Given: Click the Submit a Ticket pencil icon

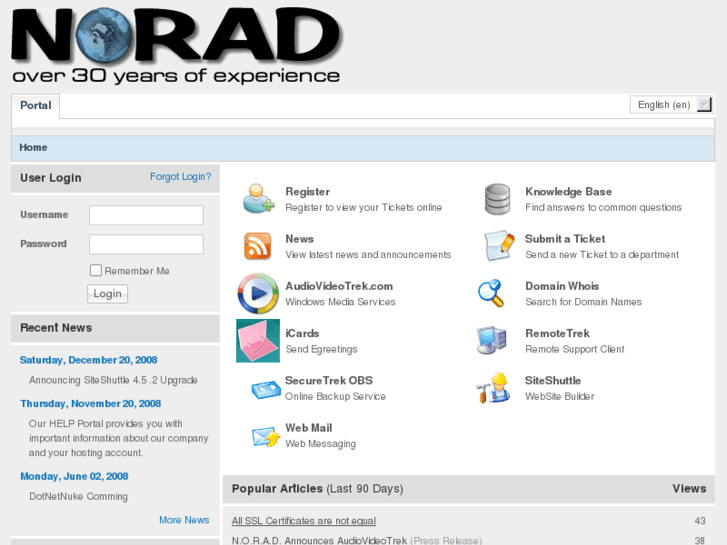Looking at the screenshot, I should click(499, 246).
